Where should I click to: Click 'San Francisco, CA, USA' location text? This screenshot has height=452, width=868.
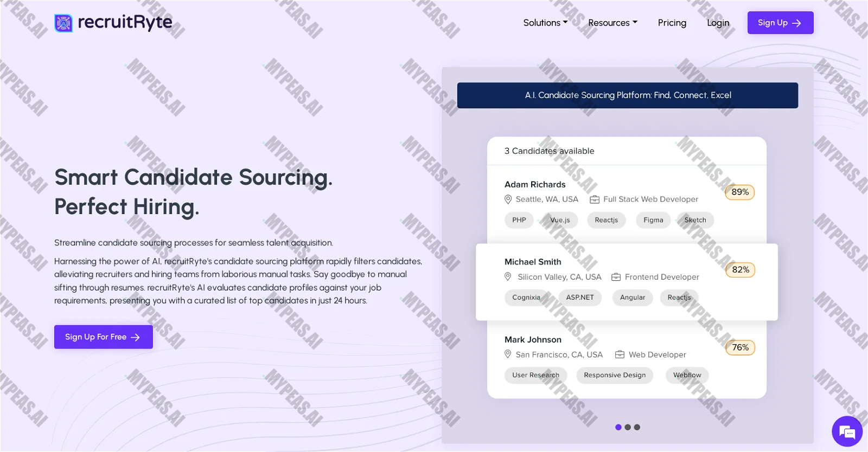(x=559, y=354)
